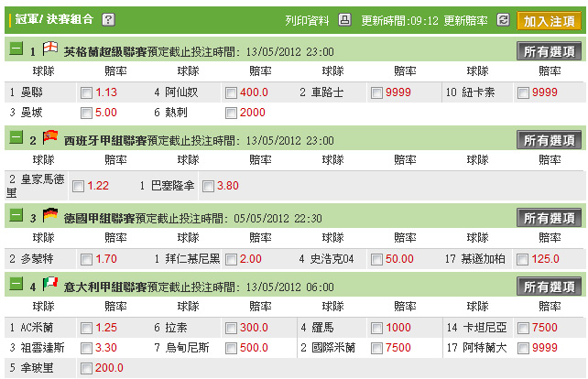
Task: Tick the 卡坦尼亞 7500 checkbox
Action: (x=523, y=328)
